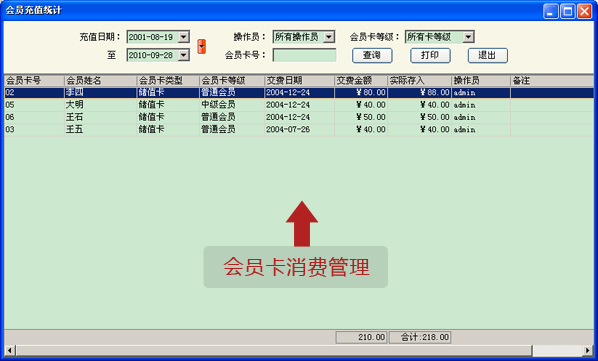Click the 交费日期 column header
The height and width of the screenshot is (361, 598).
[299, 80]
